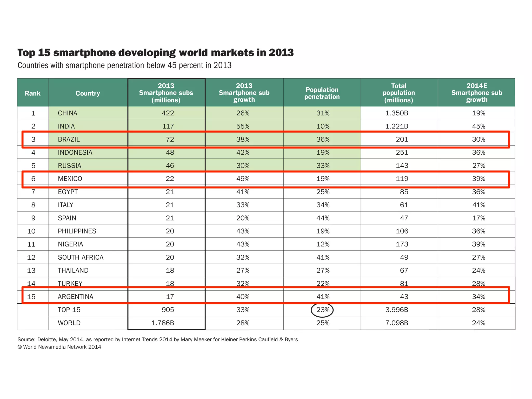532x399 pixels.
Task: Click the SOUTH AFRICA country cell
Action: (81, 257)
